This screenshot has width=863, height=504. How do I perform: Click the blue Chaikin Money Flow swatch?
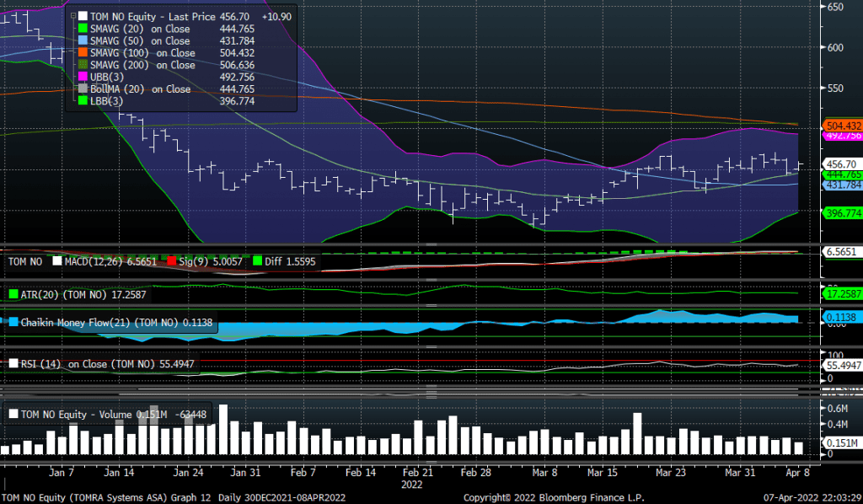click(13, 322)
